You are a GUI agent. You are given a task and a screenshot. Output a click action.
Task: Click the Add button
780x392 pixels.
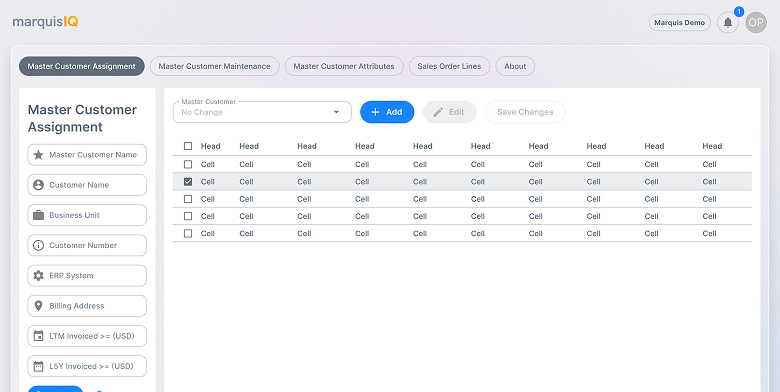(x=387, y=112)
